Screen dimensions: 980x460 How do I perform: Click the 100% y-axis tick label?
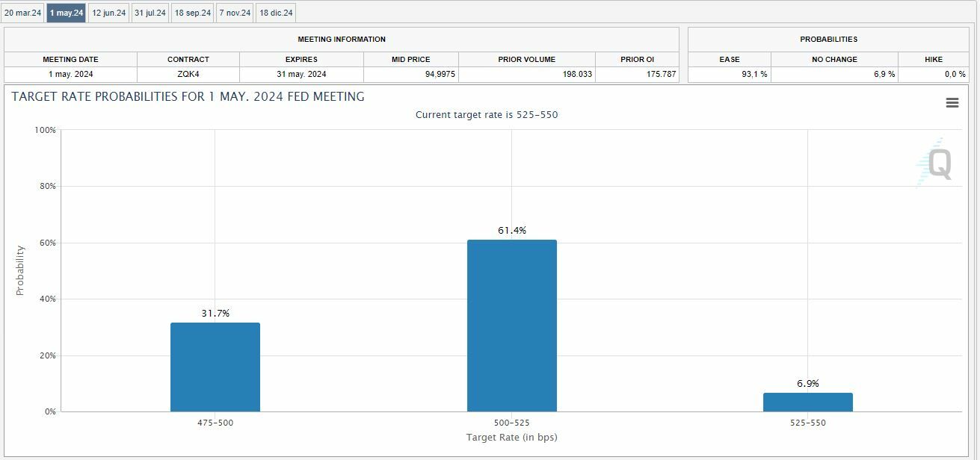(x=45, y=130)
